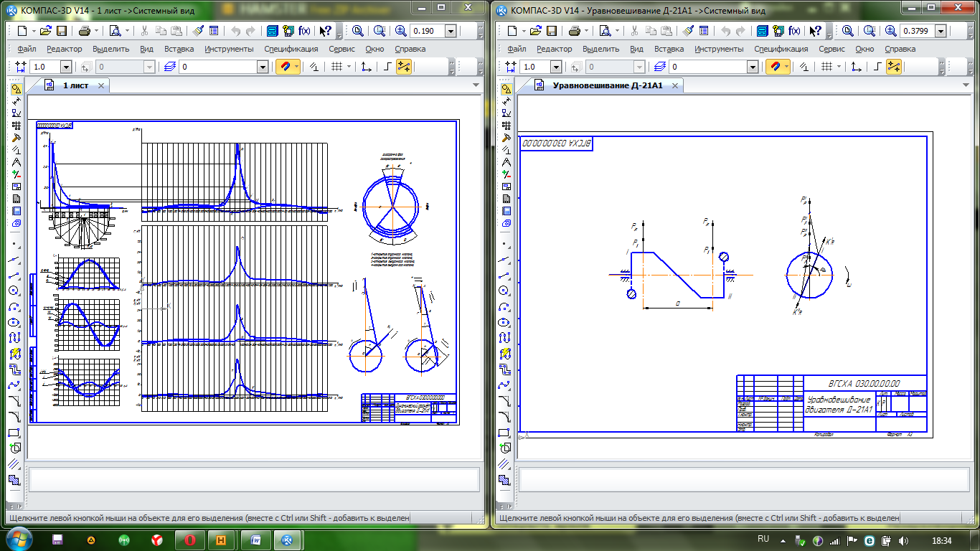Expand cursor step 1.0 dropdown in Уравновешивание window
980x551 pixels.
557,67
